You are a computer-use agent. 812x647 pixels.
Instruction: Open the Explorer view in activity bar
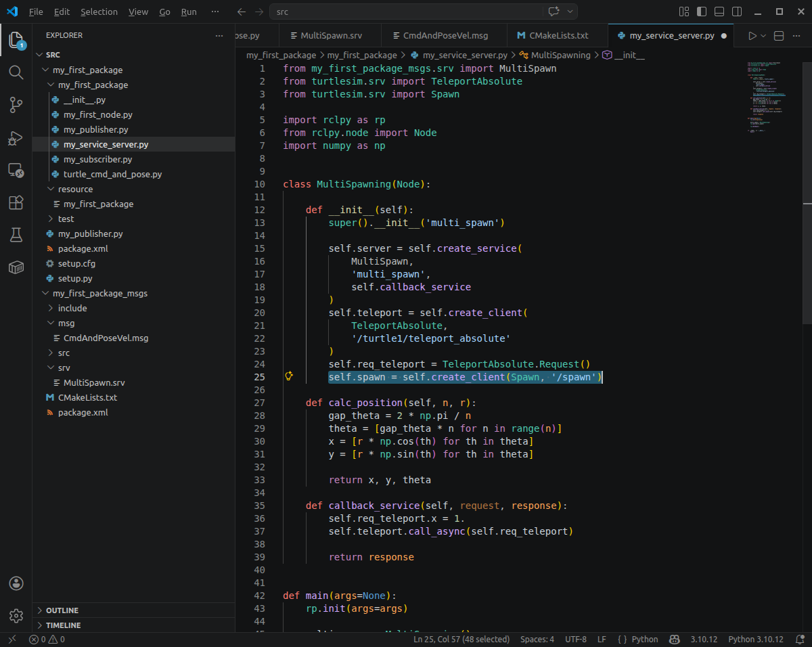pos(16,41)
